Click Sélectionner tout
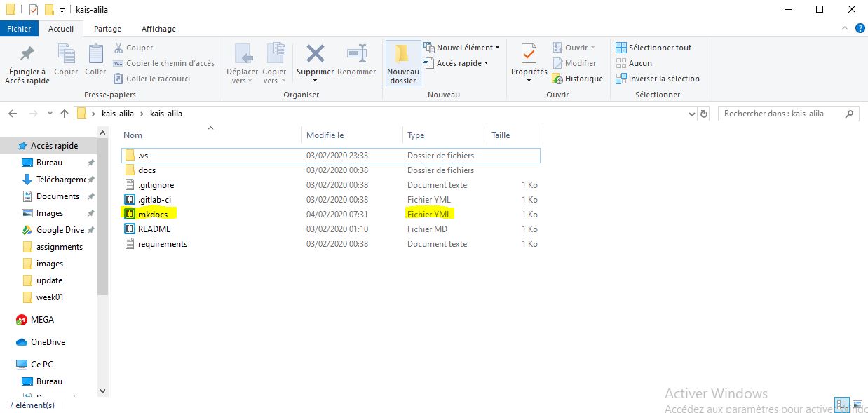Screen dimensions: 868x413 653,48
